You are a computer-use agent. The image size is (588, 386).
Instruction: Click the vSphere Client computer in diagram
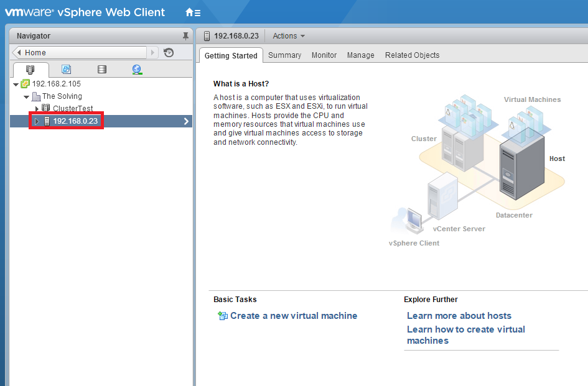click(414, 221)
